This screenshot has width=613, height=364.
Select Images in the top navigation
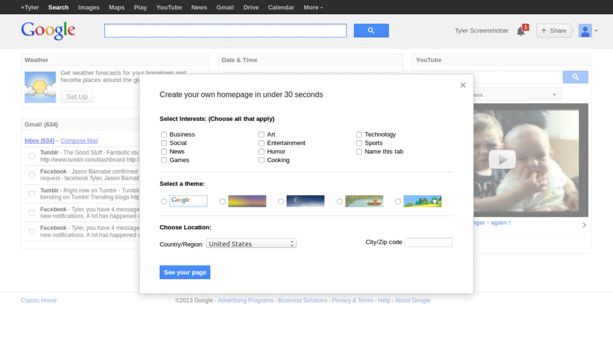(x=89, y=7)
